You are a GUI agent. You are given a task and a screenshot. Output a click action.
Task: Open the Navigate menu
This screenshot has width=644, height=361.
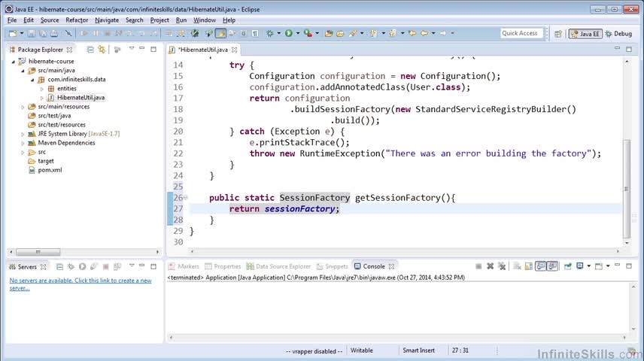pos(107,20)
